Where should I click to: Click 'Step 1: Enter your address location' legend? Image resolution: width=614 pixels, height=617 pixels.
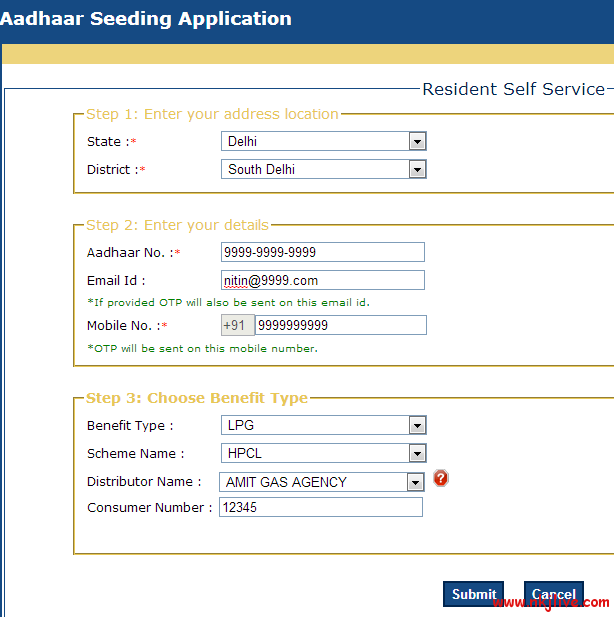tap(212, 114)
